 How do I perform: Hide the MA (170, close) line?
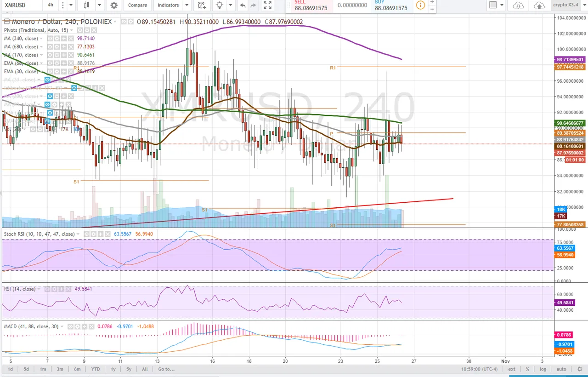(x=50, y=55)
